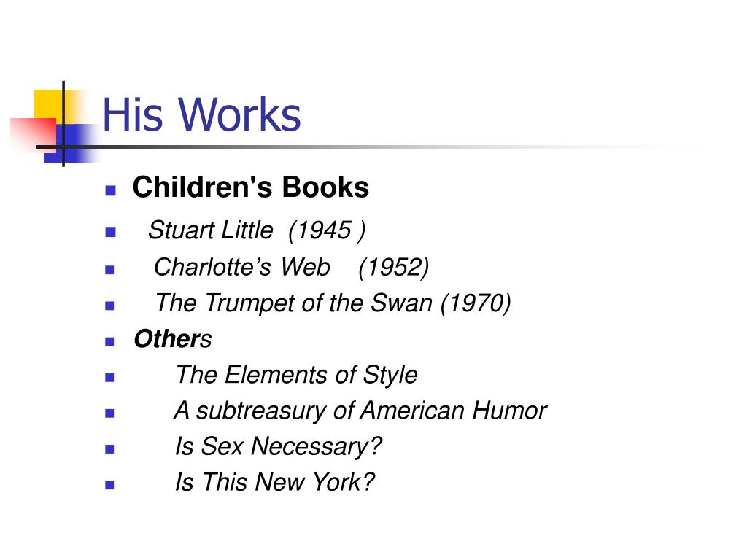Click the bullet beside Others
Image resolution: width=747 pixels, height=560 pixels.
[x=109, y=341]
